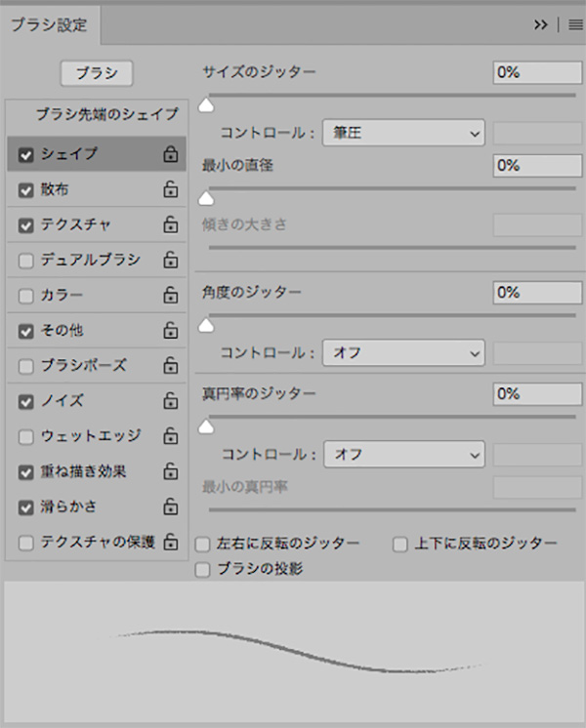Image resolution: width=586 pixels, height=728 pixels.
Task: Click lock icon in カラー row
Action: 170,295
